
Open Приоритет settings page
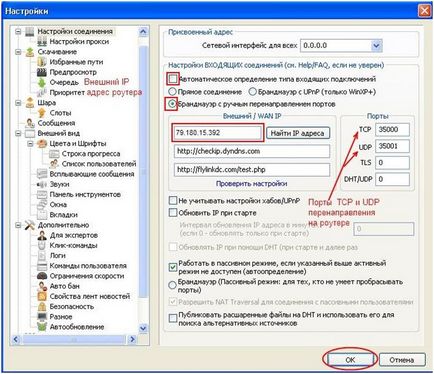point(67,93)
